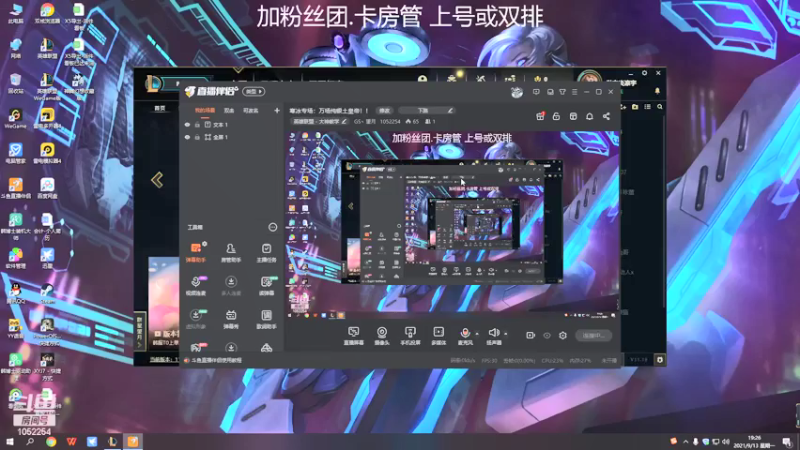Image resolution: width=800 pixels, height=450 pixels.
Task: Open the 歌词助手 tool
Action: [266, 319]
